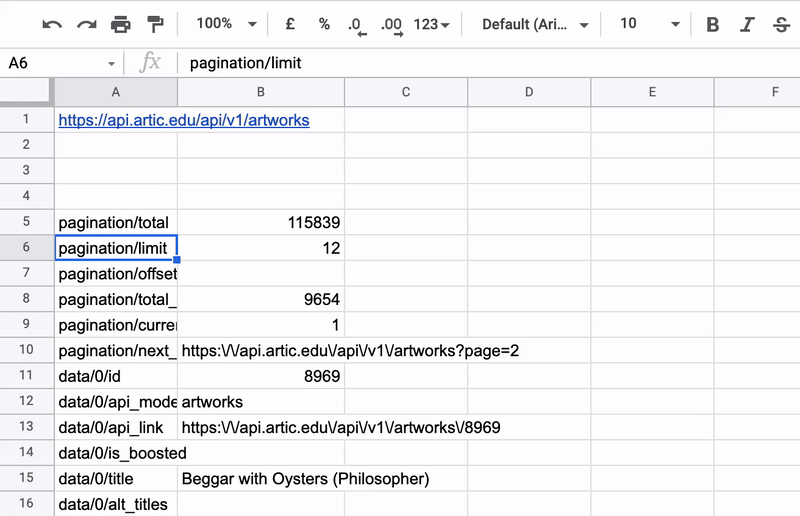Click the Print icon

tap(121, 24)
